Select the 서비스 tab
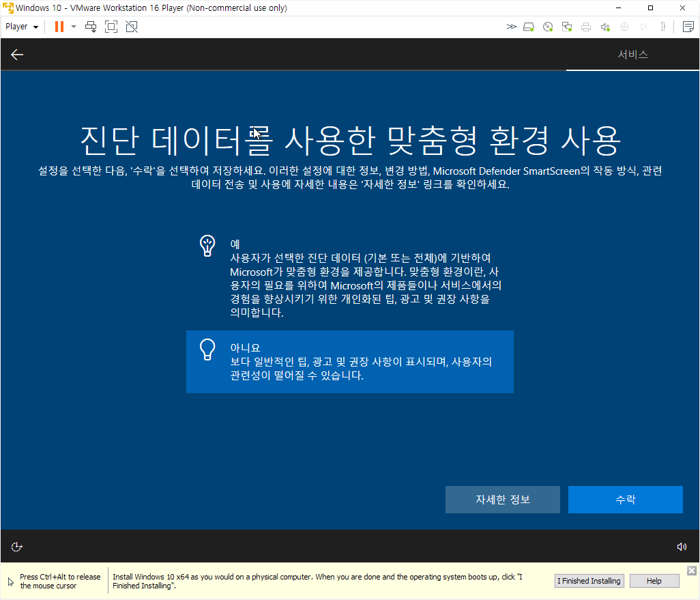This screenshot has height=600, width=700. 632,55
